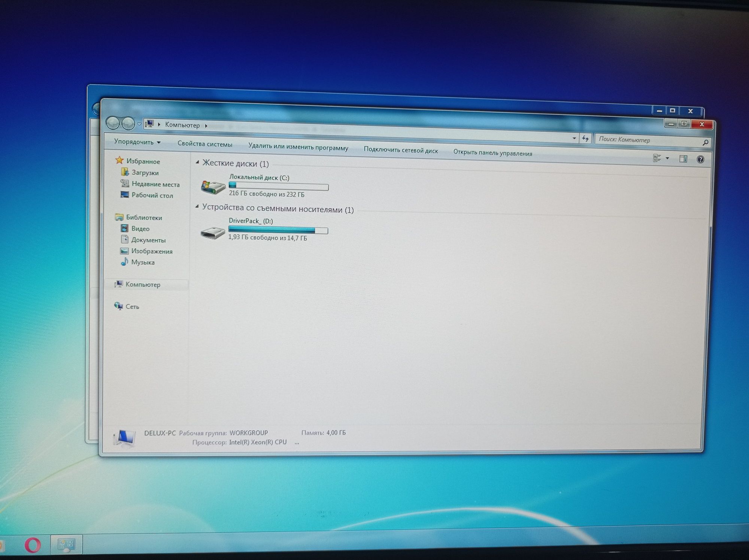This screenshot has width=749, height=560.
Task: Maximize the front Компьютер window
Action: [x=684, y=124]
